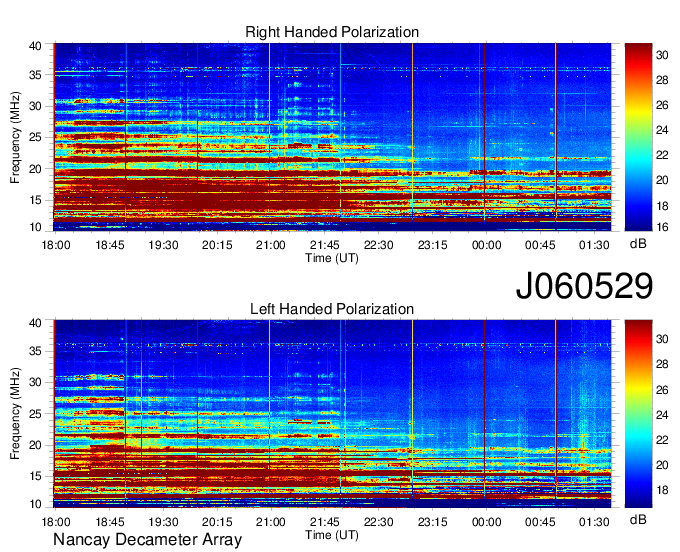Click the 20 MHz tick on left-handed plot
Image resolution: width=680 pixels, height=552 pixels.
pyautogui.click(x=35, y=445)
